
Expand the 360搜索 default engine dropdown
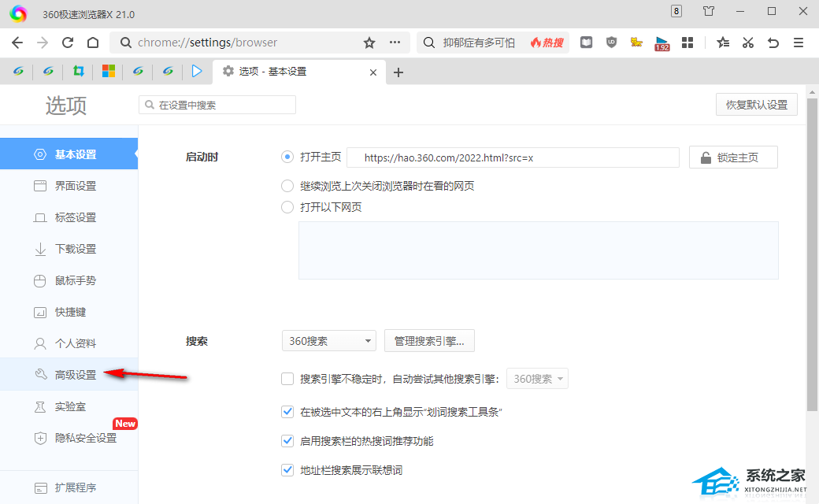(328, 341)
